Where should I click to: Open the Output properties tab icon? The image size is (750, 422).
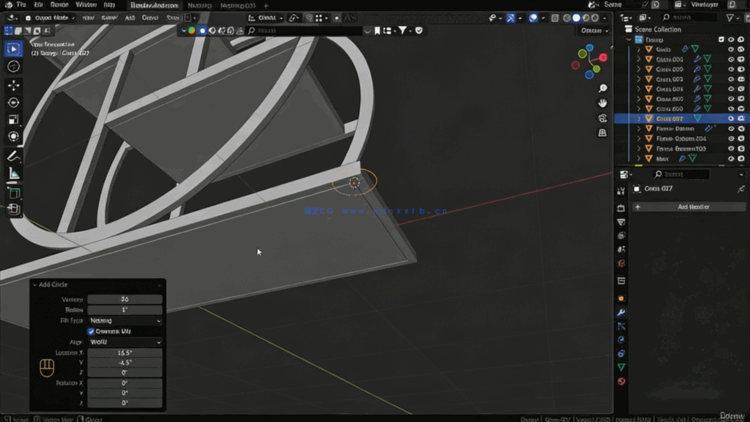pyautogui.click(x=621, y=222)
